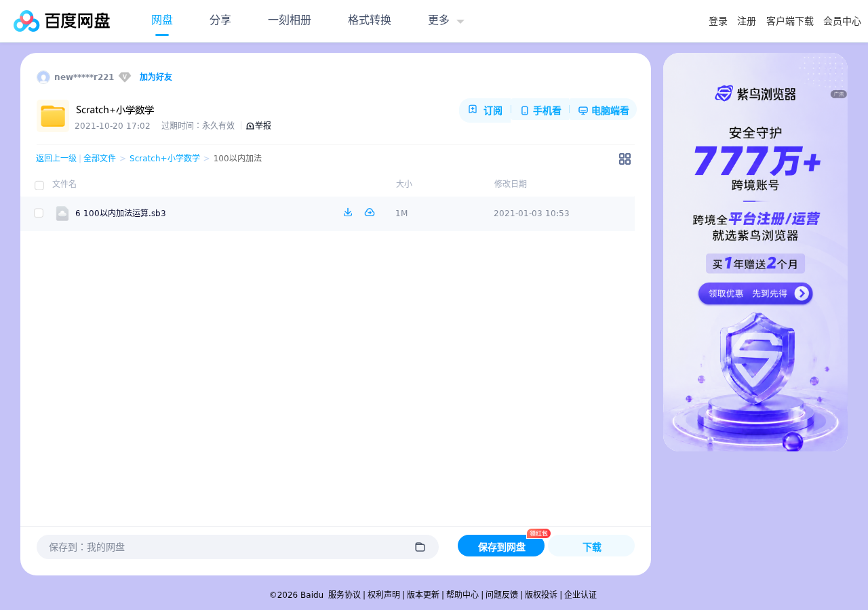This screenshot has width=868, height=610.
Task: Click the 注册 link
Action: 747,21
